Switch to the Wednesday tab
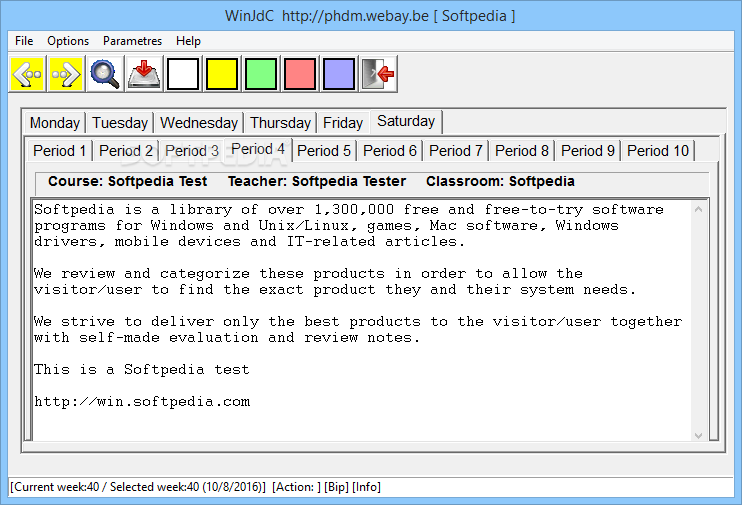The image size is (742, 505). pyautogui.click(x=199, y=123)
